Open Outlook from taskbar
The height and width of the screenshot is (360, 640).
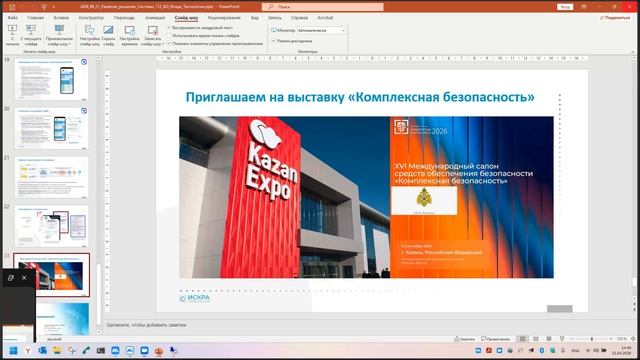[x=42, y=351]
